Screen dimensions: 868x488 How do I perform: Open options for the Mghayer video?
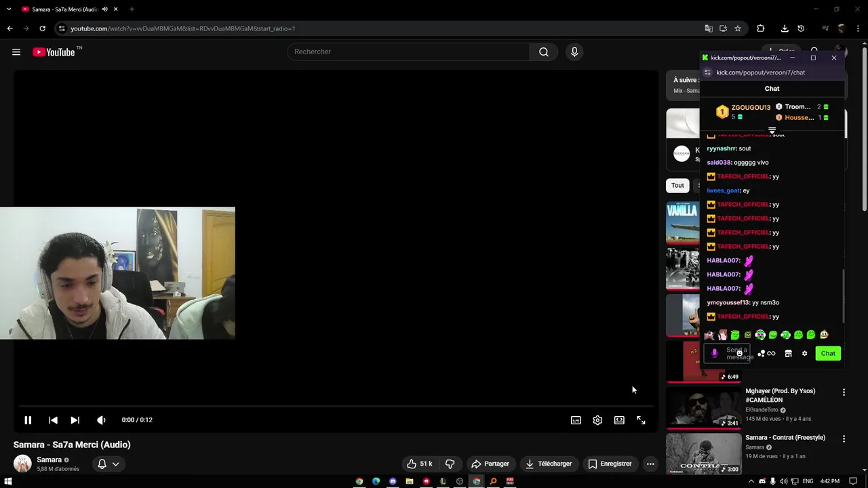pos(844,392)
